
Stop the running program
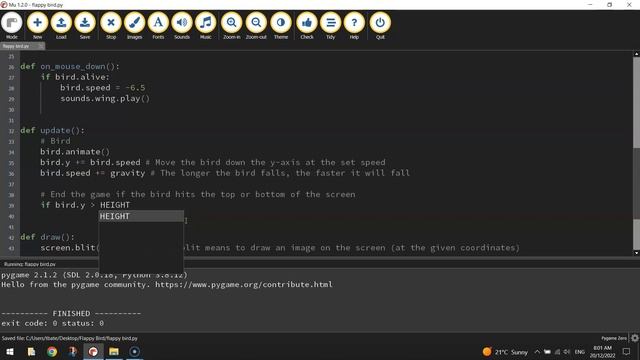tap(111, 26)
